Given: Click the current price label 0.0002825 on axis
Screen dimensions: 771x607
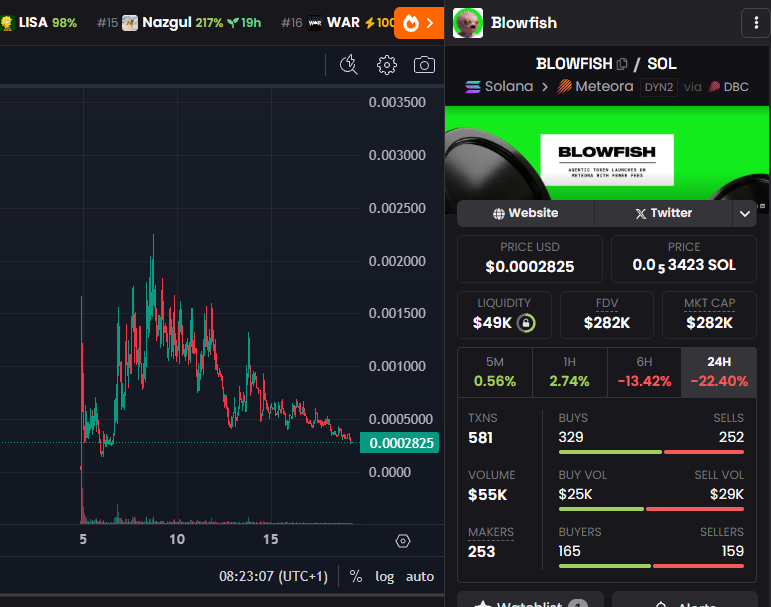Looking at the screenshot, I should [x=400, y=443].
